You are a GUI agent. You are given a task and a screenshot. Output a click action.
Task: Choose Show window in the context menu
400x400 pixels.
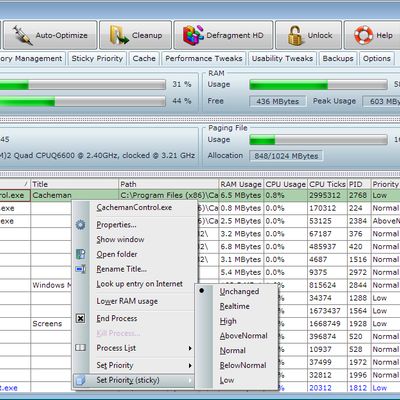[x=135, y=239]
